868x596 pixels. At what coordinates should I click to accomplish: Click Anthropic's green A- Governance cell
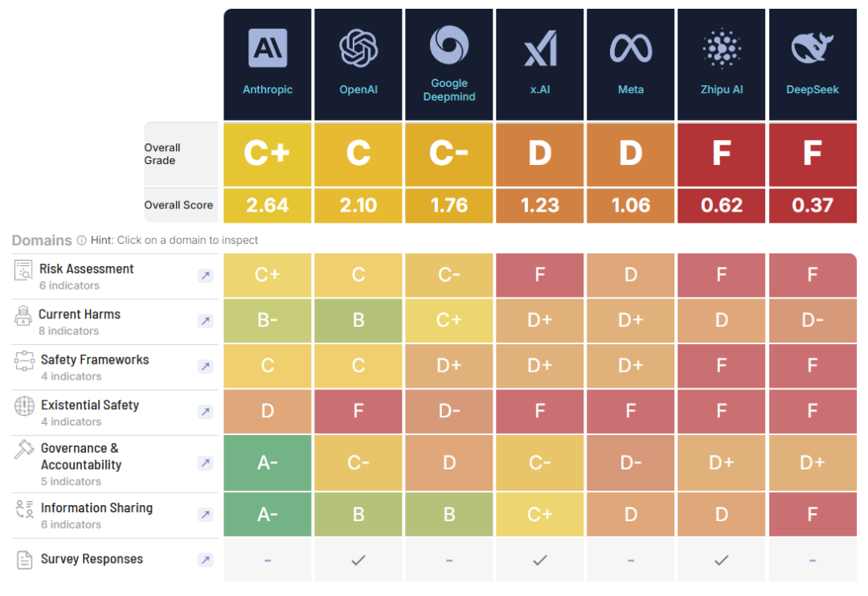(x=268, y=462)
